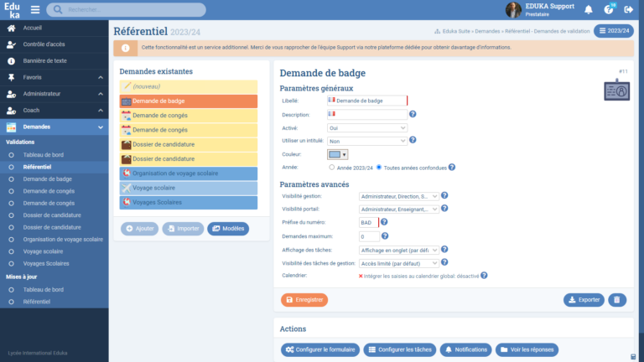
Task: Click the rocket icon of Organisation de voyage scolaire
Action: point(126,173)
